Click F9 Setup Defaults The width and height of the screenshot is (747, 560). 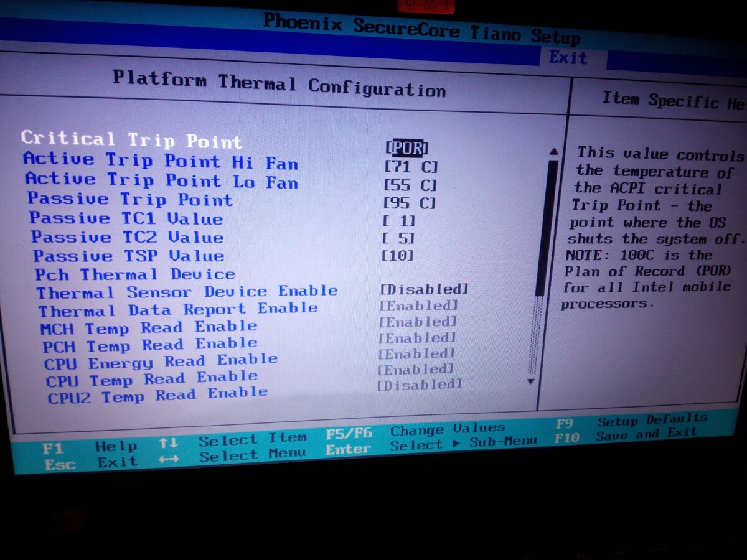click(631, 421)
